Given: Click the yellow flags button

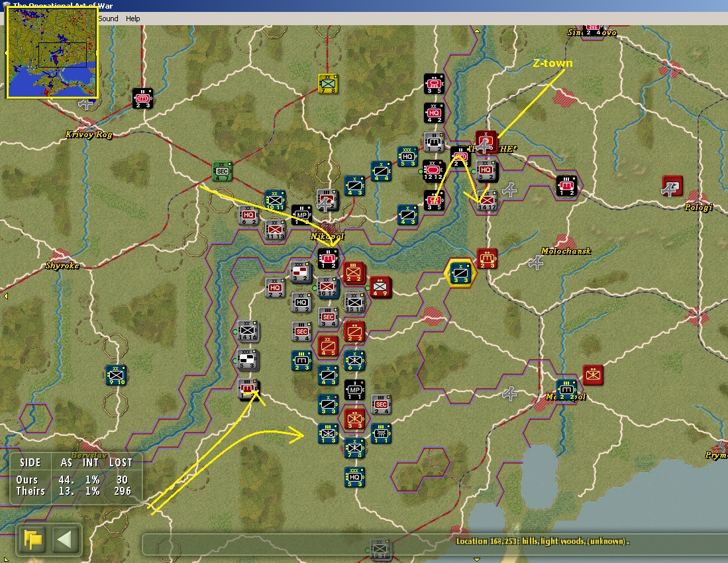Looking at the screenshot, I should pos(33,540).
